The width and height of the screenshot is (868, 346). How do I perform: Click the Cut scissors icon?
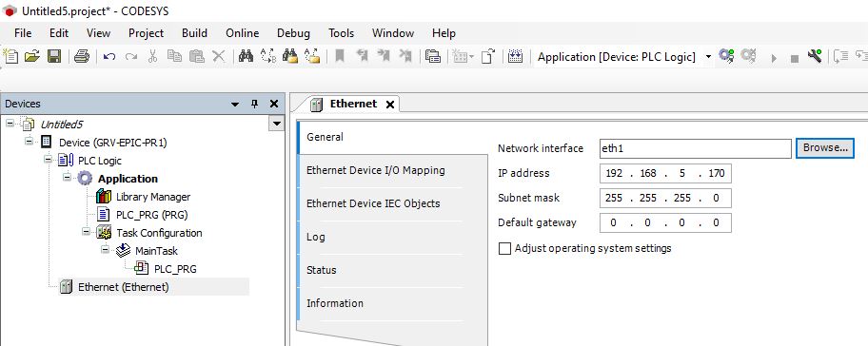coord(153,56)
